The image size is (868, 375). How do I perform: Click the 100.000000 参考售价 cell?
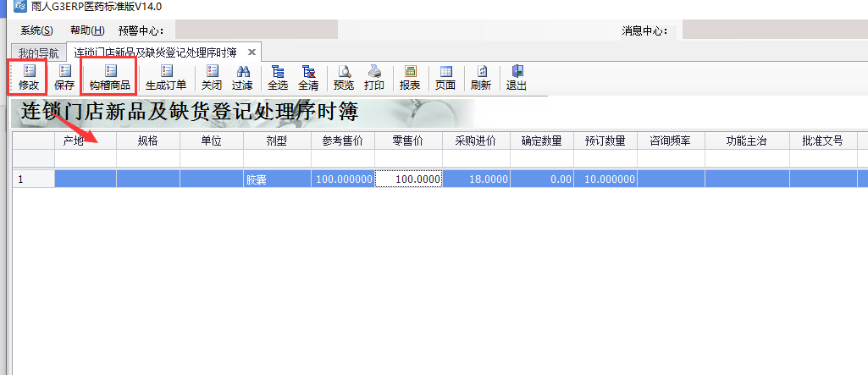coord(343,179)
